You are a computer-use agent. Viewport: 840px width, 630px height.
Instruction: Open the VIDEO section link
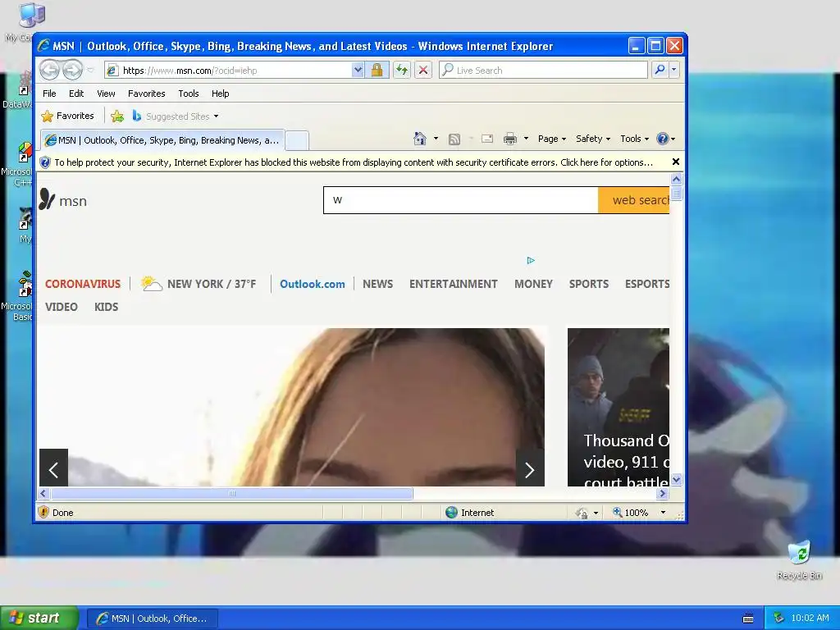pyautogui.click(x=61, y=307)
